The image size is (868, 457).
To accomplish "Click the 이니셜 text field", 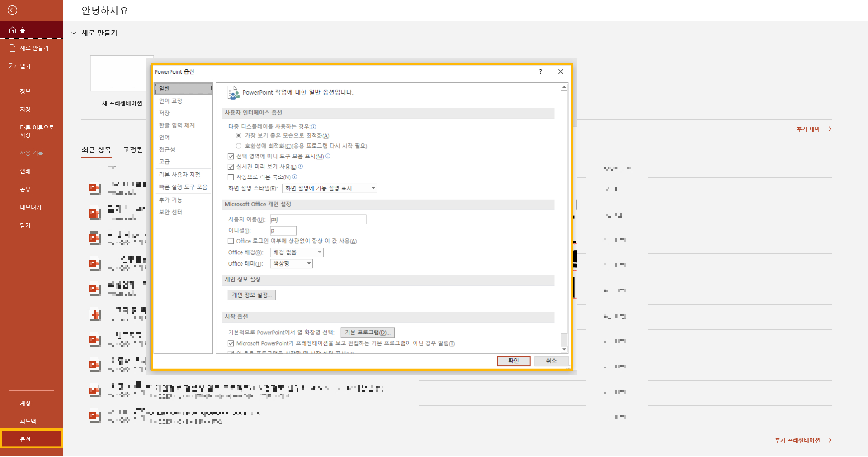I will pyautogui.click(x=283, y=231).
